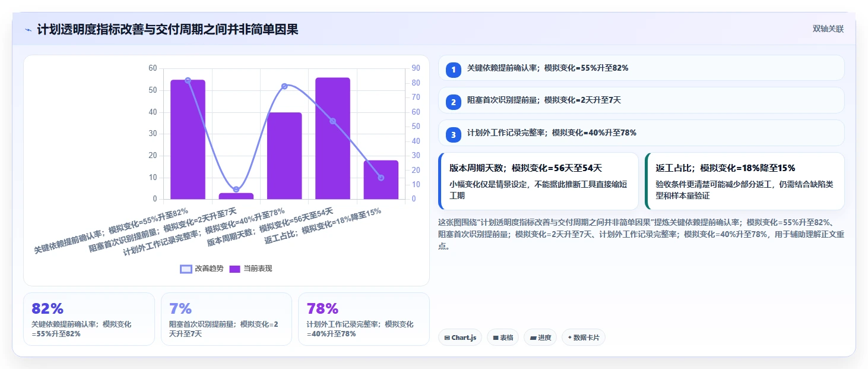Screen dimensions: 868x369
Task: Click the Chart.js tag
Action: coord(460,338)
